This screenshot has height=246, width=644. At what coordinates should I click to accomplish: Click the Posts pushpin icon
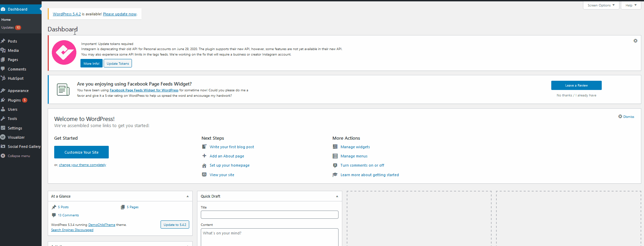pyautogui.click(x=3, y=41)
